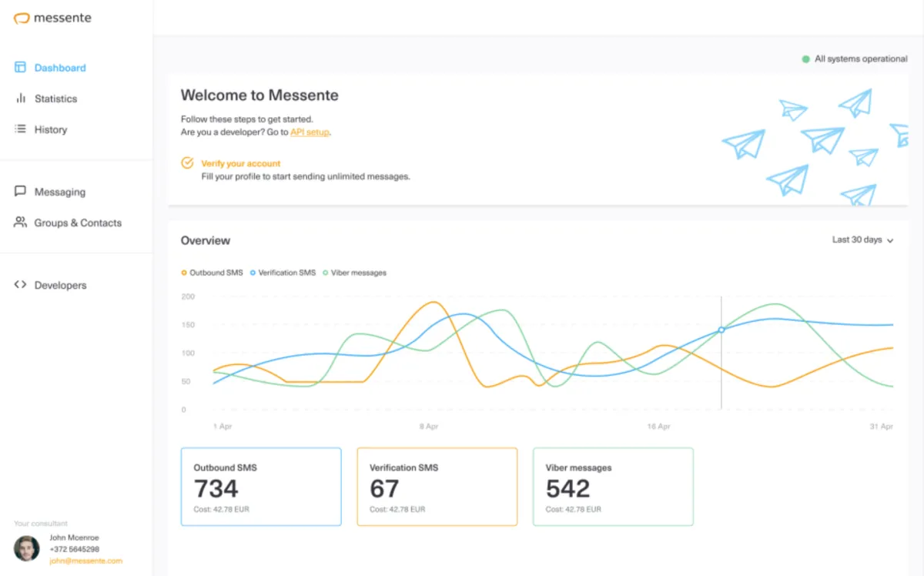Screen dimensions: 924x576
Task: Toggle the Verification SMS legend series
Action: (283, 273)
